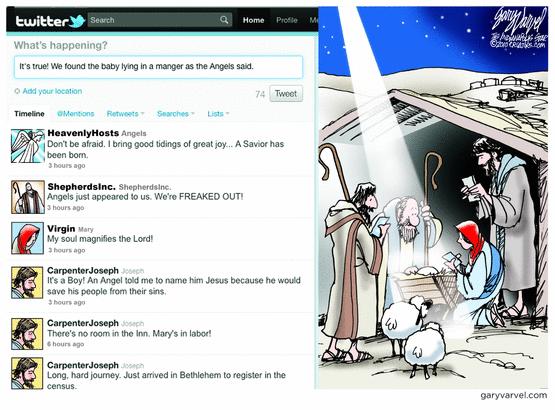Viewport: 555px width, 410px height.
Task: Click the search magnifier icon
Action: pyautogui.click(x=224, y=20)
